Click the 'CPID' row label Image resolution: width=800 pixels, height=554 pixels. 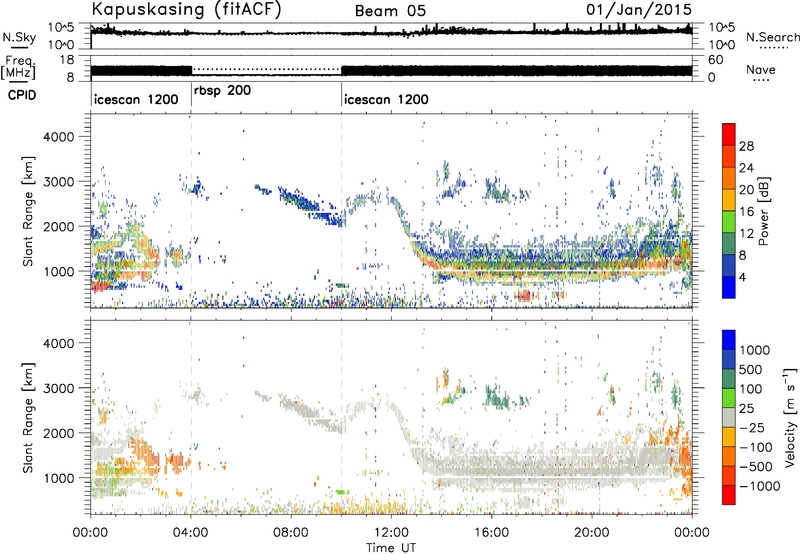pos(22,95)
